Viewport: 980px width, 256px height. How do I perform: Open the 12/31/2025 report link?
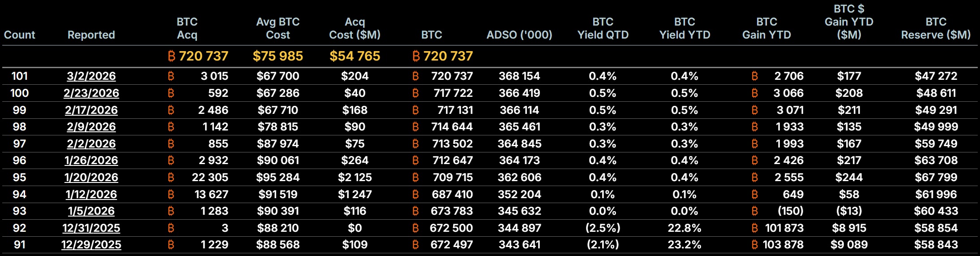pos(91,228)
